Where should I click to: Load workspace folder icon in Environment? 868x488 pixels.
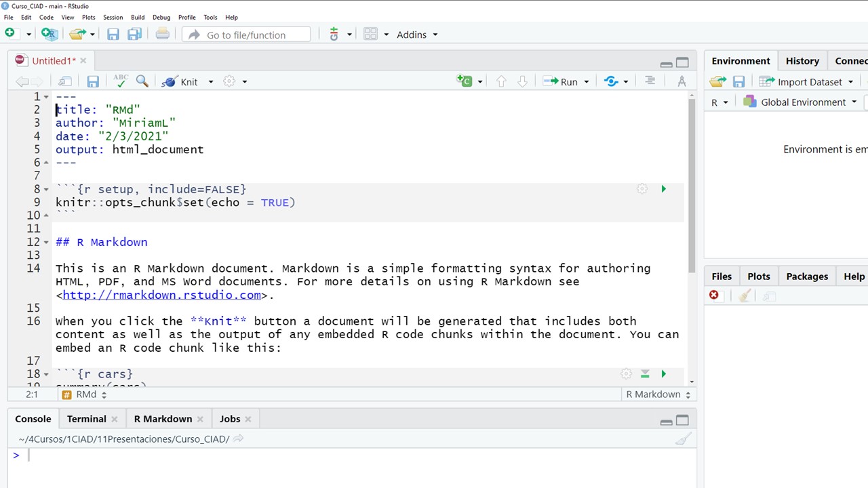click(717, 81)
